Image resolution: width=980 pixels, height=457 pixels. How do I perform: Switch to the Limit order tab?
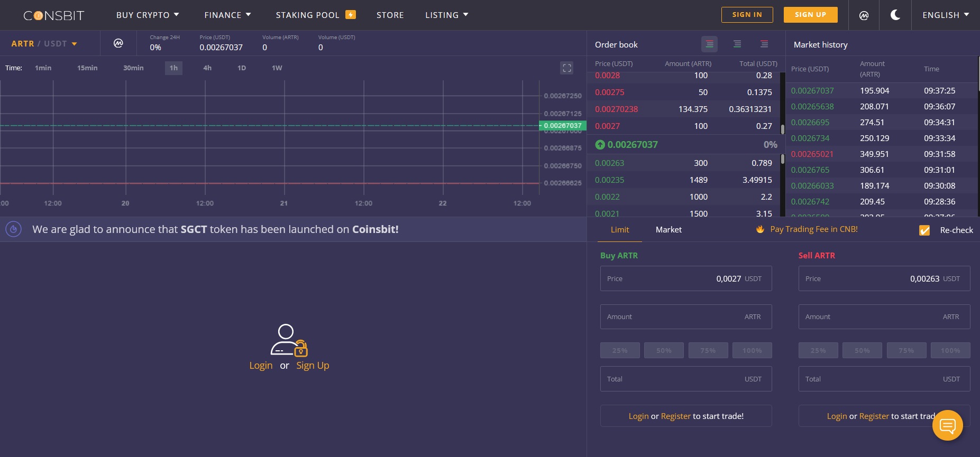(x=620, y=230)
